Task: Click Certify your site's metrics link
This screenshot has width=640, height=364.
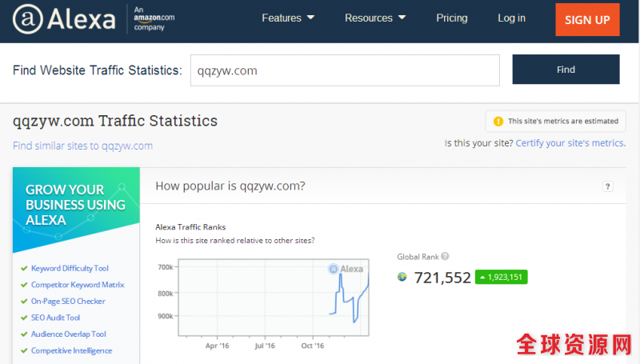Action: click(570, 143)
